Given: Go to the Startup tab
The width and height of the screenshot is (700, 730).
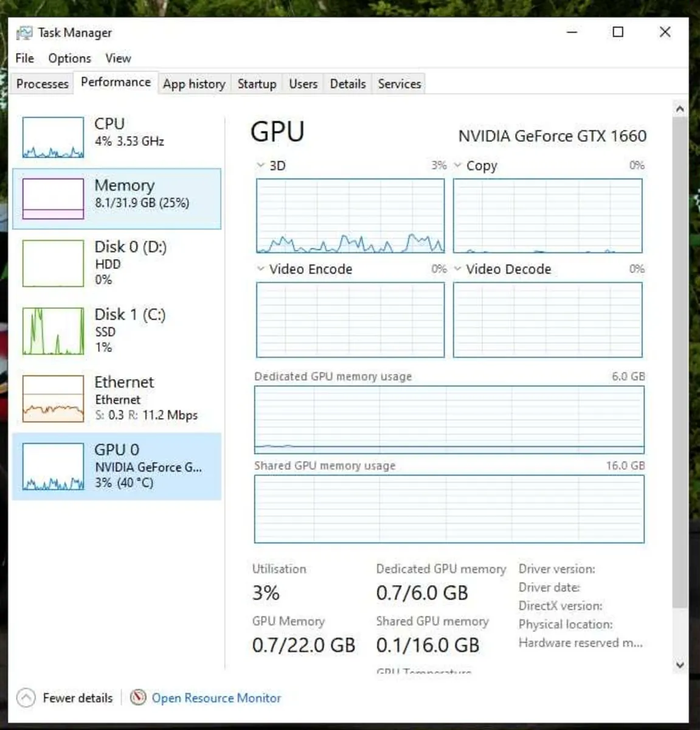Looking at the screenshot, I should 257,84.
